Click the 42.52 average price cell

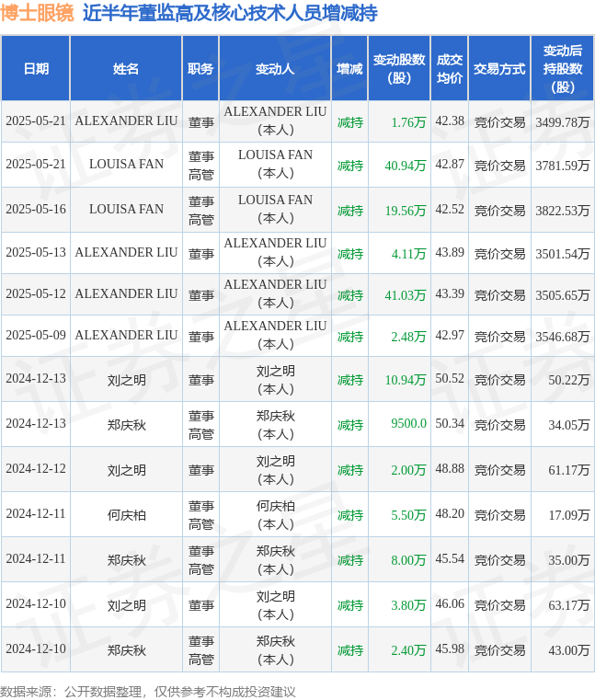coord(450,210)
